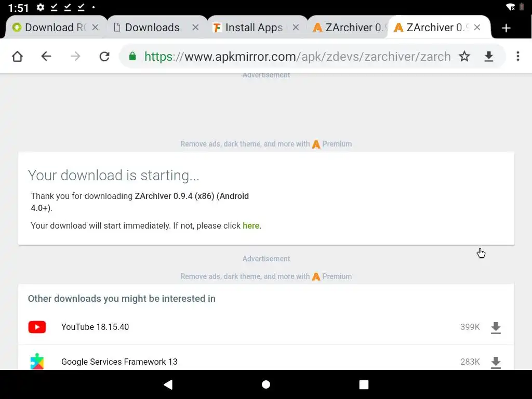This screenshot has width=532, height=399.
Task: Open the settings gear in status bar
Action: coord(41,7)
